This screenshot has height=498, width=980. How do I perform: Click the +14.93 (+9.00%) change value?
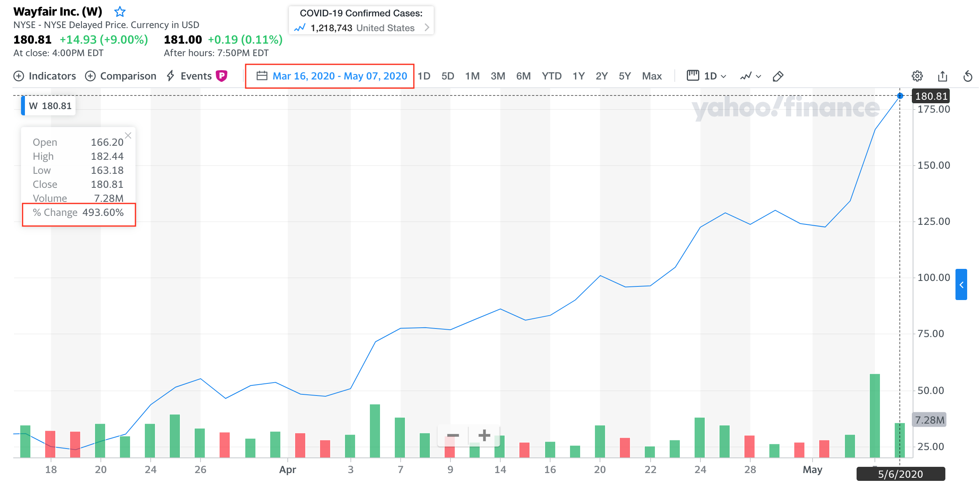[104, 40]
